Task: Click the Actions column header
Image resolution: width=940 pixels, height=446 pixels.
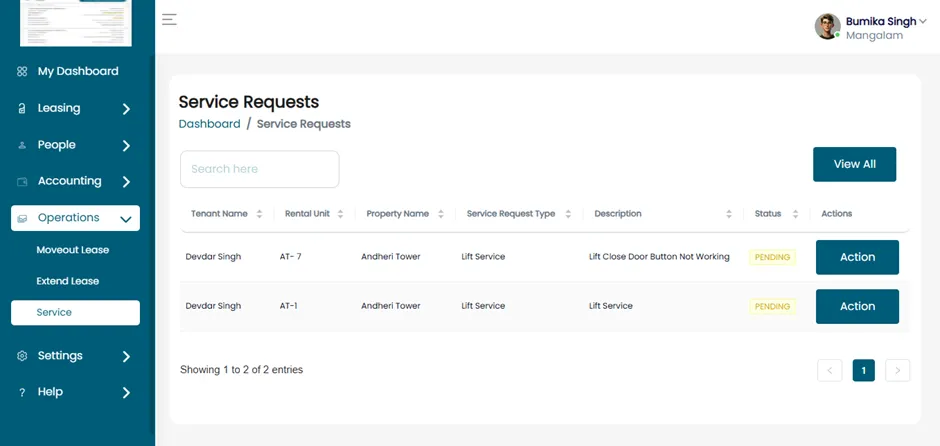Action: click(836, 214)
